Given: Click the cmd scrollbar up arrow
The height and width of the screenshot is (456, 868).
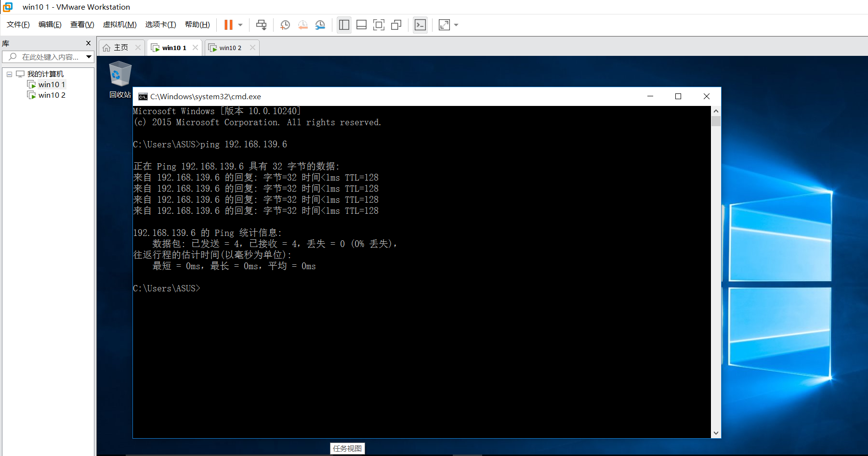Looking at the screenshot, I should pos(716,111).
